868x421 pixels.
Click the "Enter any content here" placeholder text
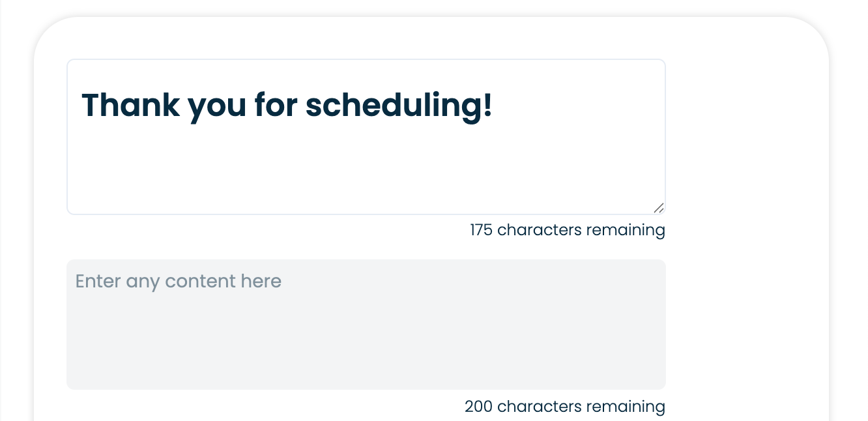pos(179,282)
